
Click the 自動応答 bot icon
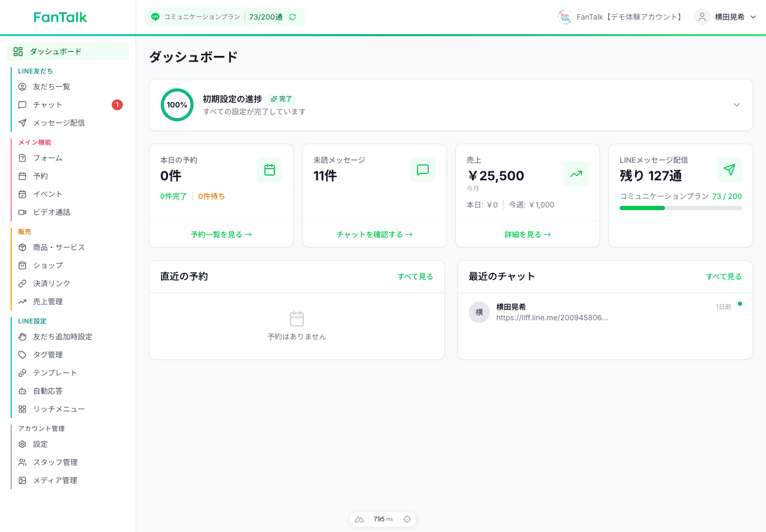tap(22, 391)
